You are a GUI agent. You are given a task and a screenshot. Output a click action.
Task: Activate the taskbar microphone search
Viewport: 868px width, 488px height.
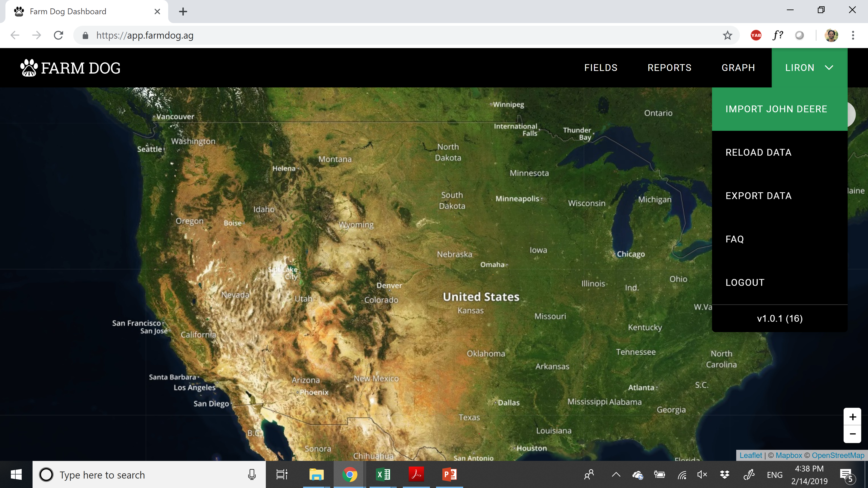tap(252, 474)
